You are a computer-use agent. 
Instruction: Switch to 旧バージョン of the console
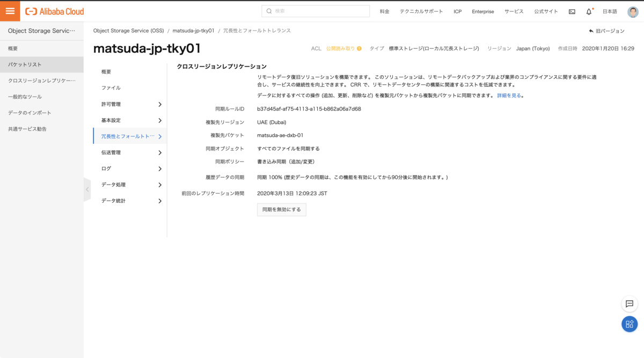607,31
